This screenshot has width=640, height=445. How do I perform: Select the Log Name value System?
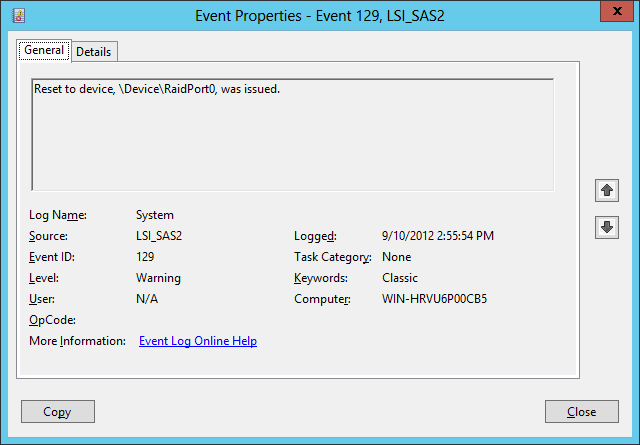(x=154, y=215)
